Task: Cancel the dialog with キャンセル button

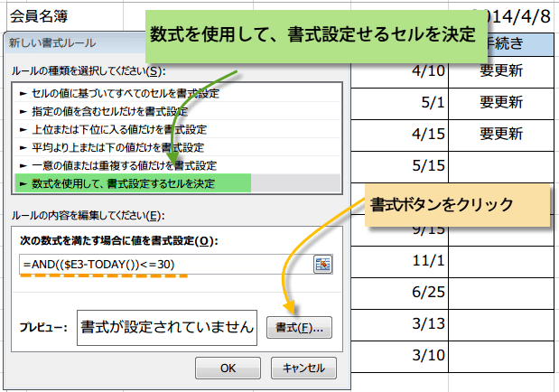Action: pyautogui.click(x=303, y=368)
